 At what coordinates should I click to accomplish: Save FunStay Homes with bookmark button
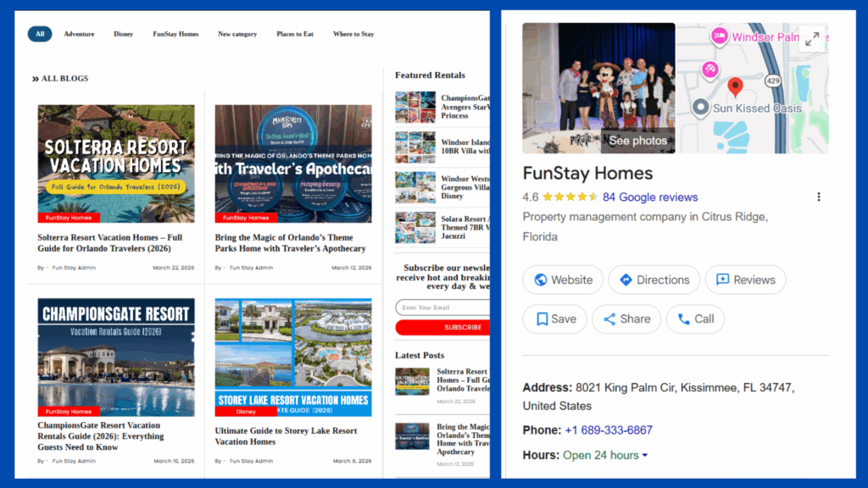pyautogui.click(x=554, y=319)
